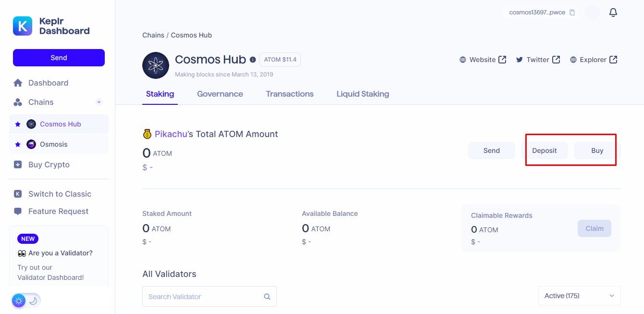Image resolution: width=644 pixels, height=314 pixels.
Task: Click the external link icon after Explorer
Action: 613,60
